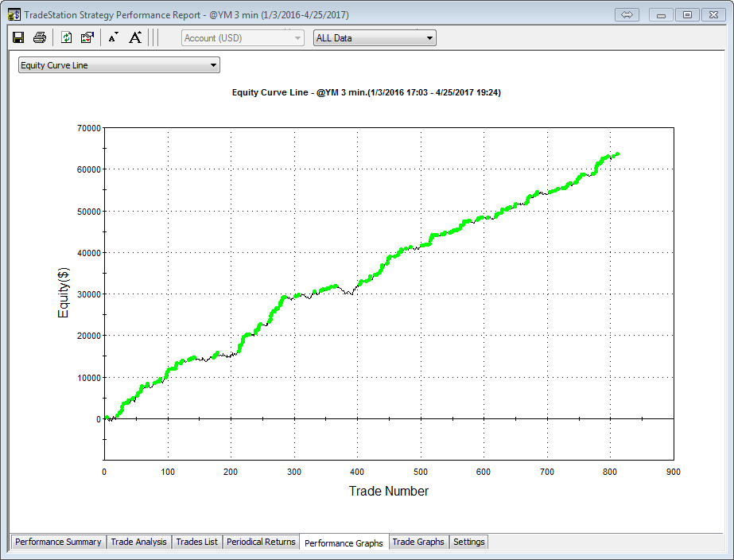Decrease font size with small A icon
Screen dimensions: 734x560
113,37
